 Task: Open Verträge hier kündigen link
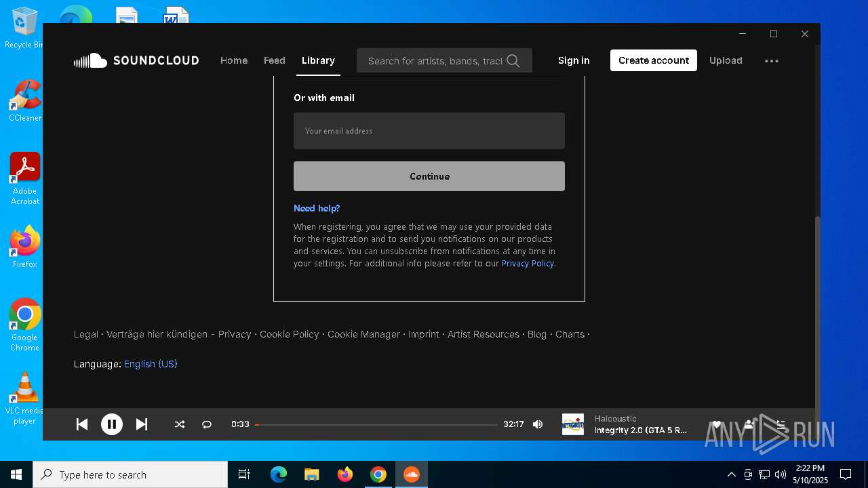click(157, 334)
